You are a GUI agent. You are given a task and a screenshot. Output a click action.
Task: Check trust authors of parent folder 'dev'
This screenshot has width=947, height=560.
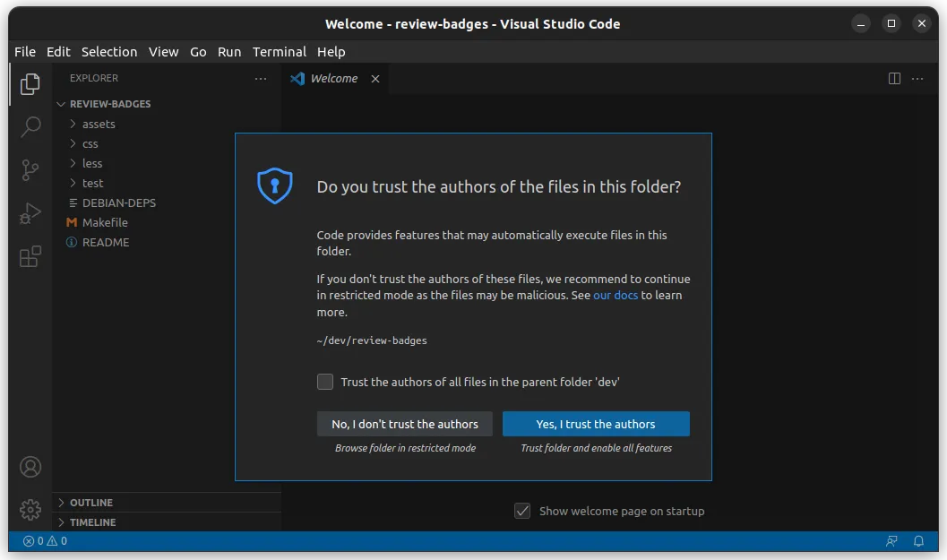pos(325,382)
